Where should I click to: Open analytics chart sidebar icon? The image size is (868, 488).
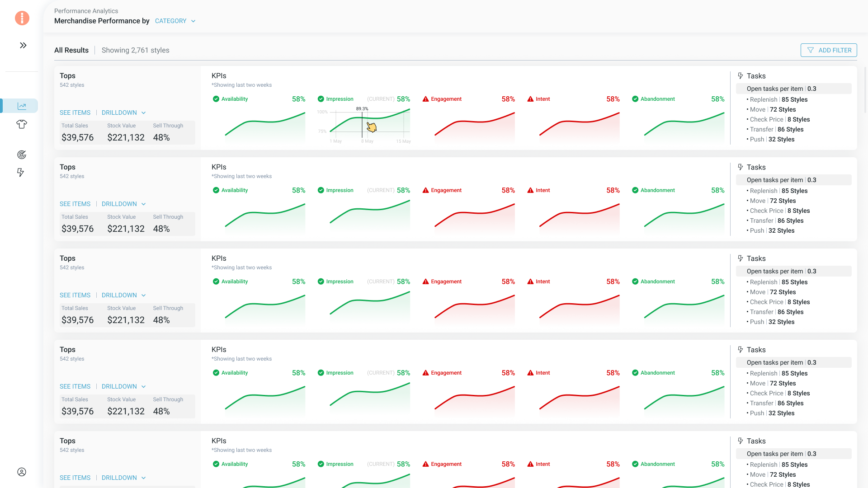point(22,106)
